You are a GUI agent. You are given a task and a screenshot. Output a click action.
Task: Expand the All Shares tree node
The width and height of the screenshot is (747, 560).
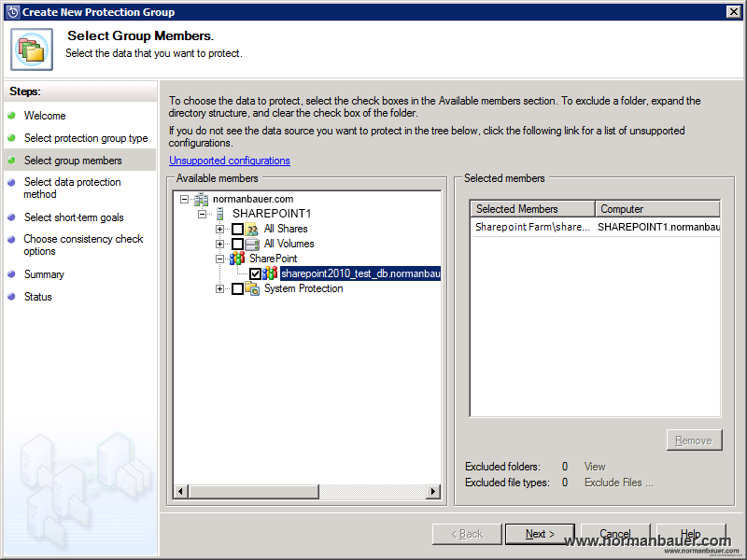[220, 229]
